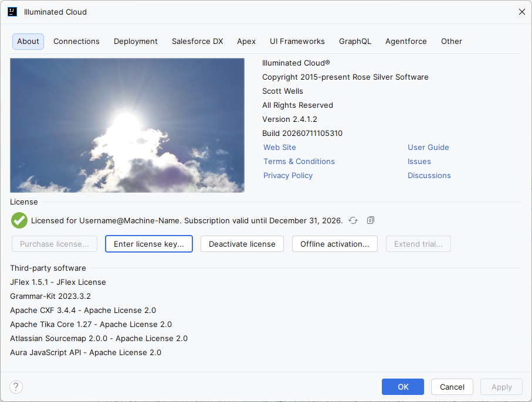This screenshot has height=402, width=532.
Task: Click the 'Copyright 2015-present Rose Silver Software' text
Action: coord(345,77)
